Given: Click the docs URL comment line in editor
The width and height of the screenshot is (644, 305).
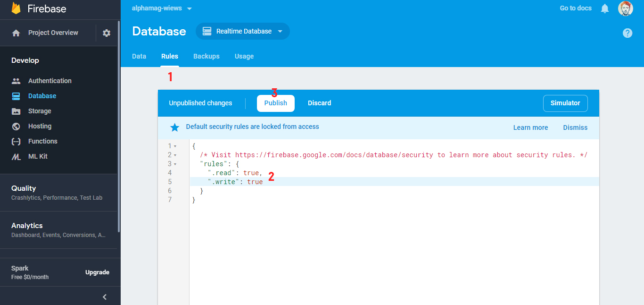Looking at the screenshot, I should [394, 155].
